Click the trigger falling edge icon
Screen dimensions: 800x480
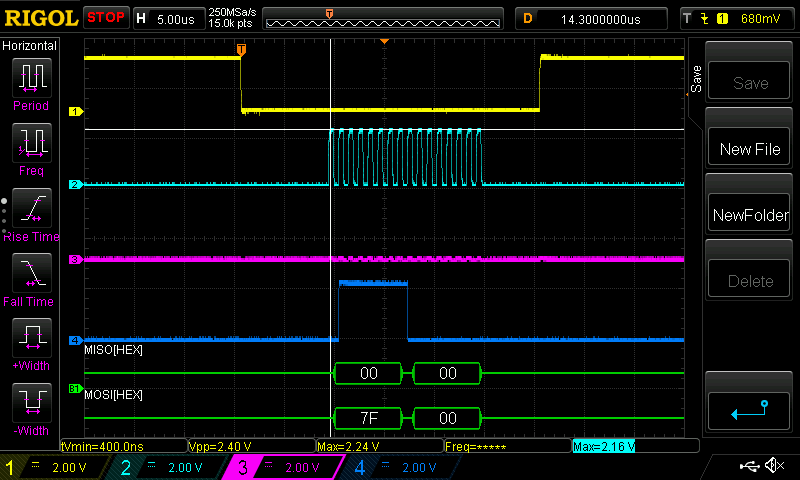pos(705,19)
